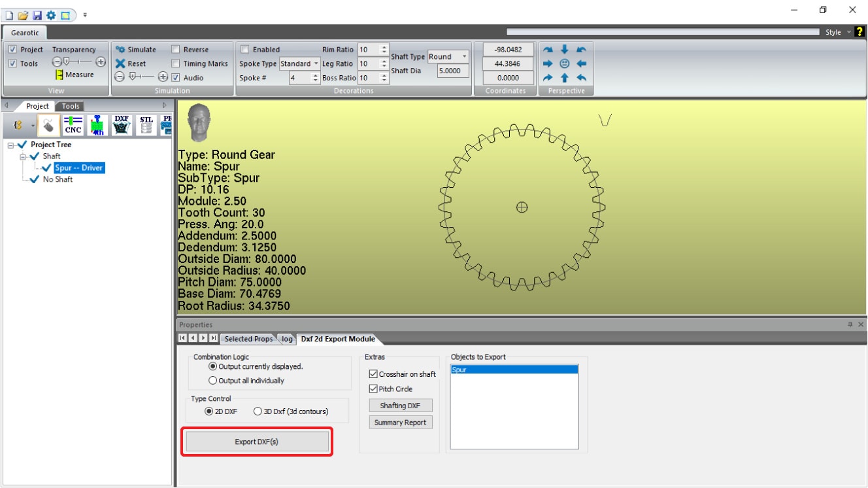868x488 pixels.
Task: Click the Reset simulation X icon
Action: (x=120, y=63)
